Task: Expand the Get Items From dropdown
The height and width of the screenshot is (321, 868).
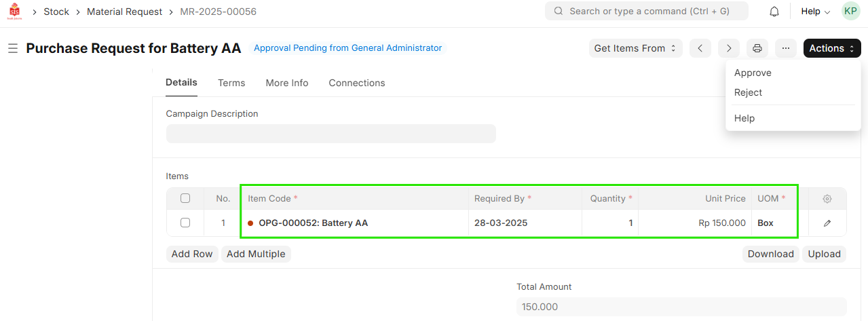Action: [635, 48]
